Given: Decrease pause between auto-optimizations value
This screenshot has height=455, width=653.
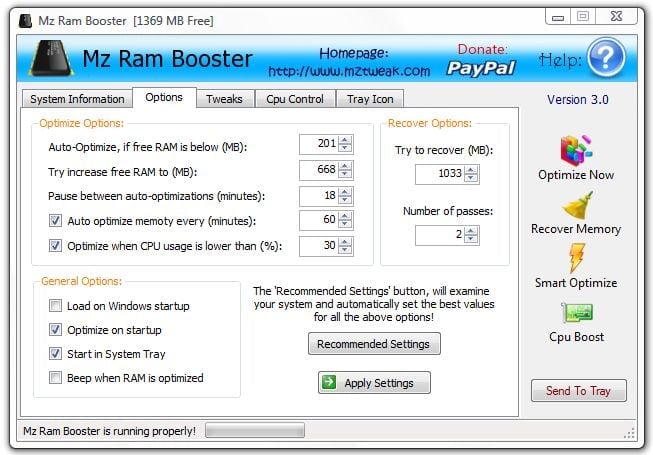Looking at the screenshot, I should coord(345,200).
